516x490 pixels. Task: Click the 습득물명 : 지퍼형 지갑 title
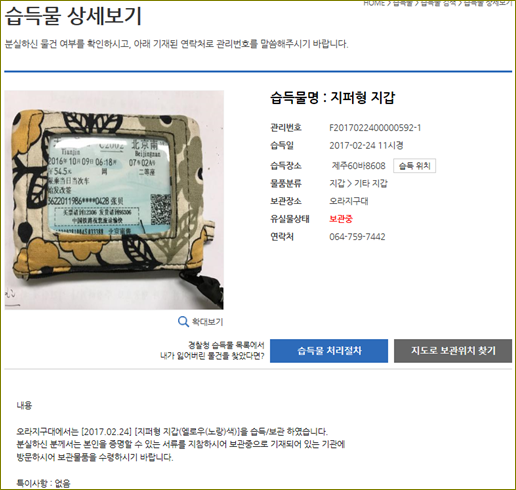tap(332, 98)
